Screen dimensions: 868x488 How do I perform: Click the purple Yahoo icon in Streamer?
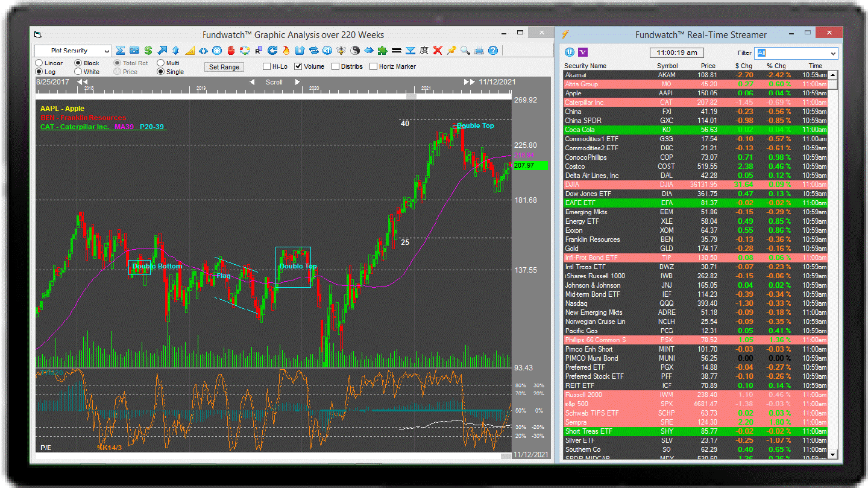click(583, 52)
